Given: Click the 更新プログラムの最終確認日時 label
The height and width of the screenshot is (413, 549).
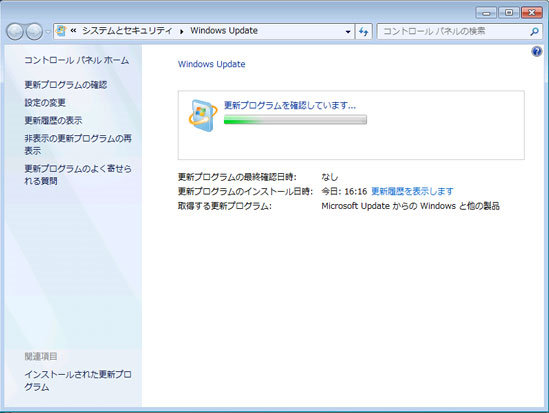Looking at the screenshot, I should [237, 177].
